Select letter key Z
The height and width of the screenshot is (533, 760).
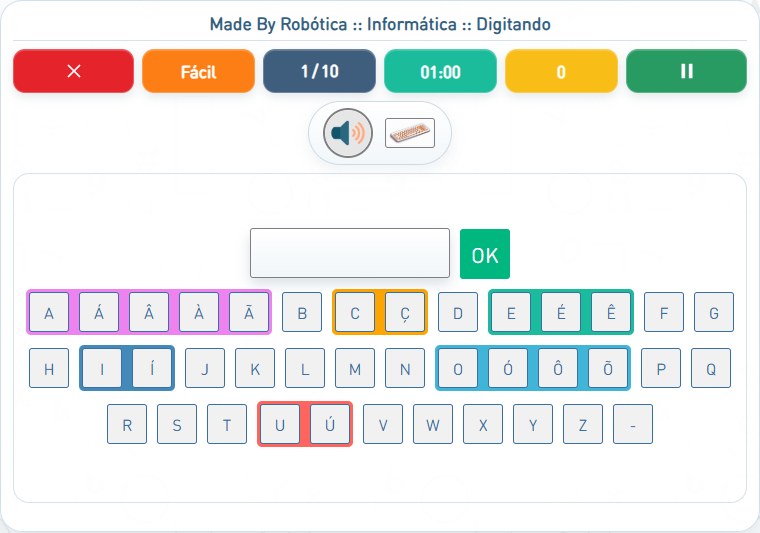[x=583, y=424]
